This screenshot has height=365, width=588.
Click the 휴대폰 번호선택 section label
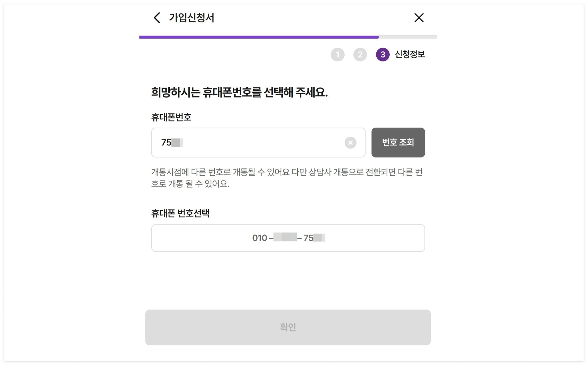click(x=180, y=213)
